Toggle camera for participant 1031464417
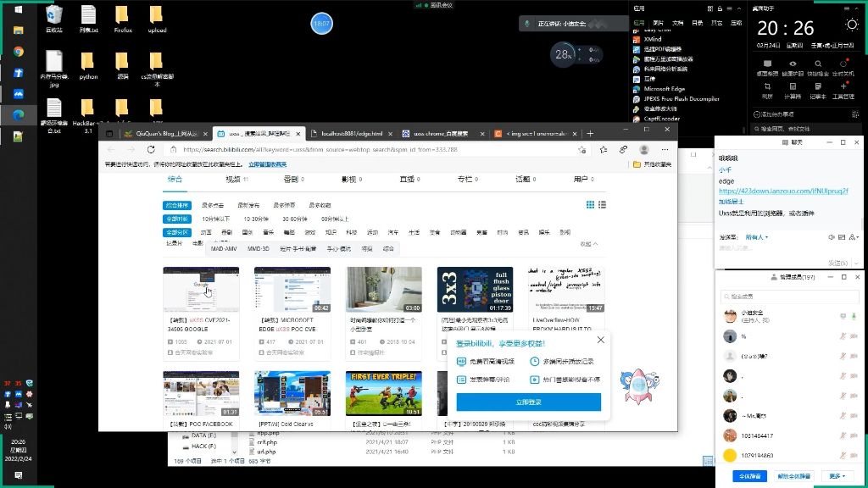Image resolution: width=868 pixels, height=488 pixels. tap(854, 436)
